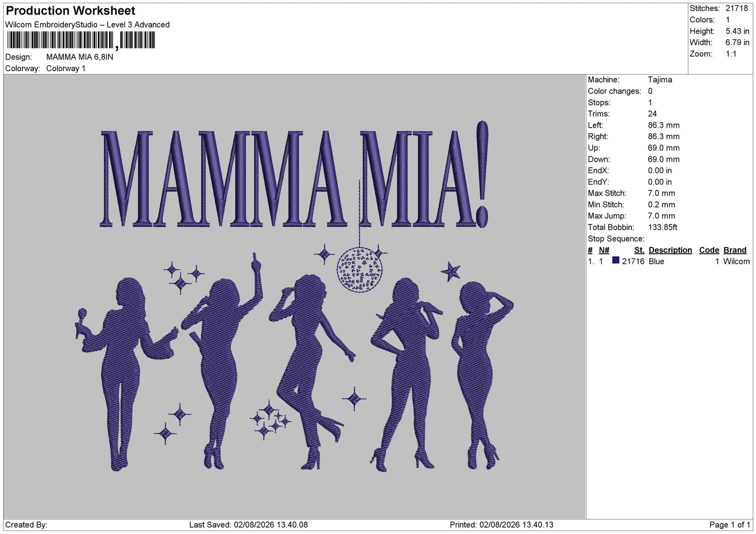Click 'Wilcom EmbroideryStudio – Level 3 Advanced' text
Viewport: 756px width, 534px height.
(x=87, y=25)
